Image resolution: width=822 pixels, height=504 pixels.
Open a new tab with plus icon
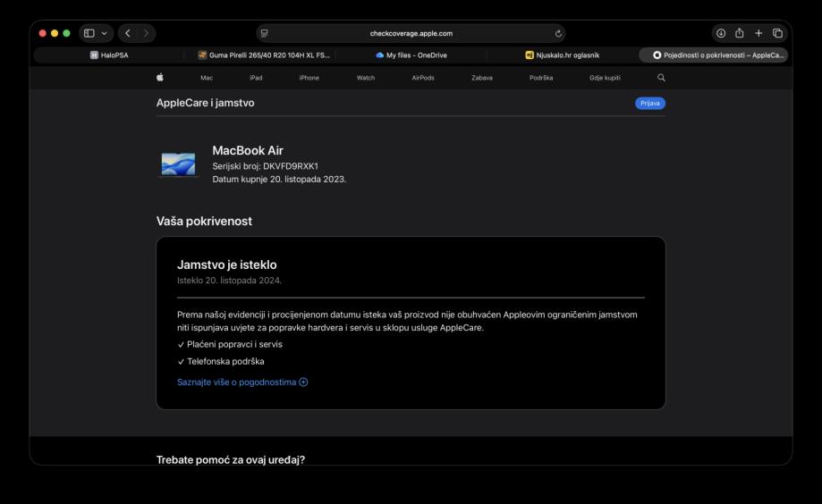[758, 33]
